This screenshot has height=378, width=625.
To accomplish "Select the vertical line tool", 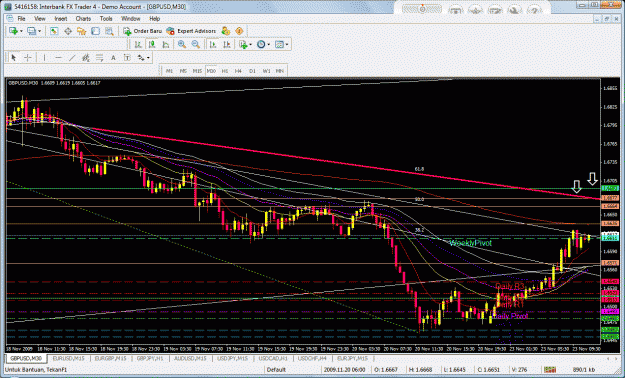I will [x=44, y=58].
